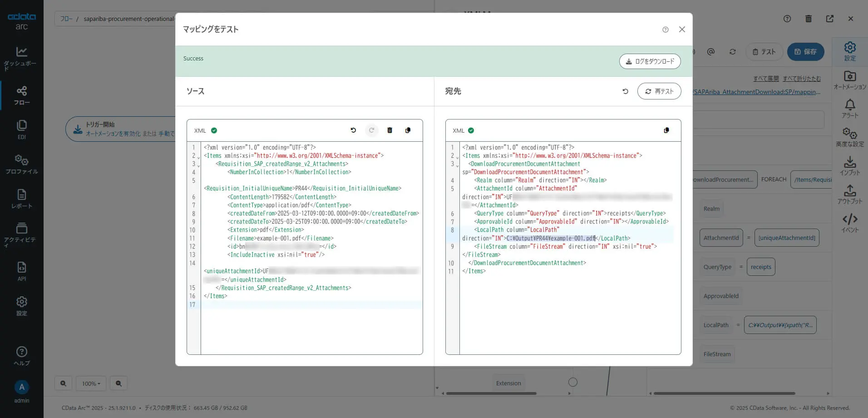Open ヘルプ in the left sidebar
Image resolution: width=868 pixels, height=418 pixels.
(x=21, y=356)
